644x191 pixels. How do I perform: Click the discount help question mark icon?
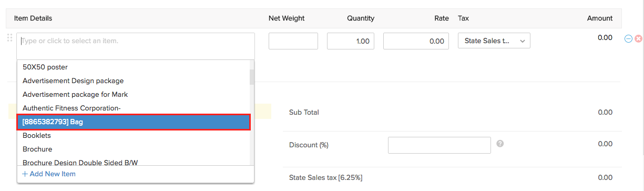point(500,143)
